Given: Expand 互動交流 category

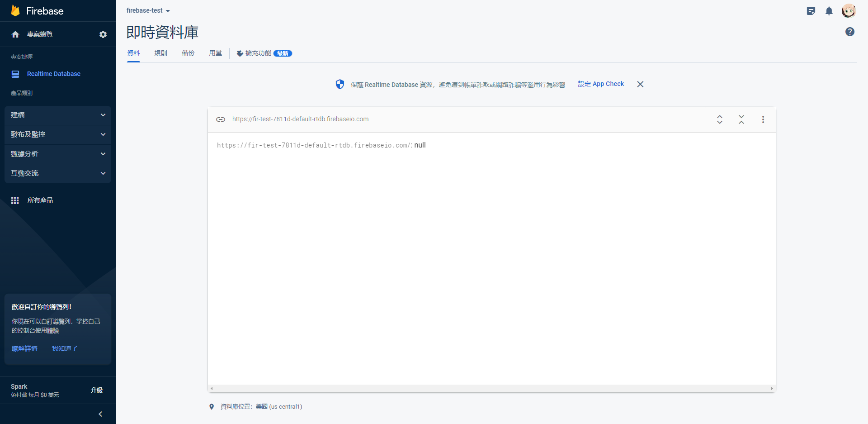Looking at the screenshot, I should click(x=58, y=173).
